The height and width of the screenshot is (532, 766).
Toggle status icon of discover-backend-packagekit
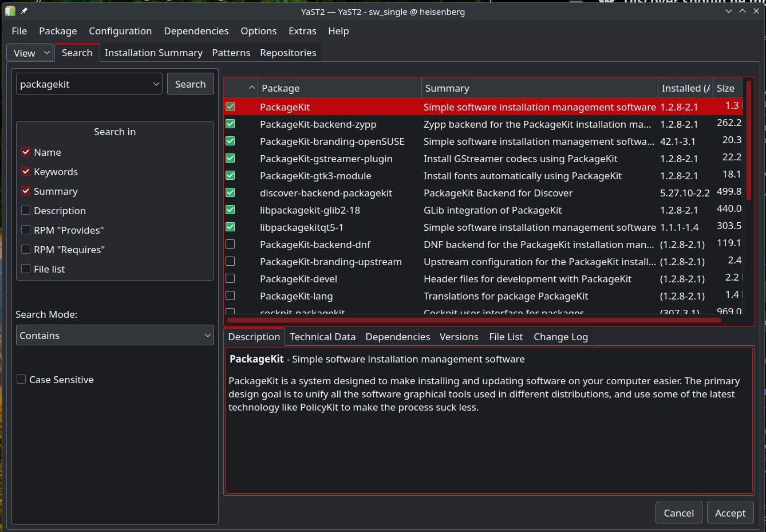230,192
